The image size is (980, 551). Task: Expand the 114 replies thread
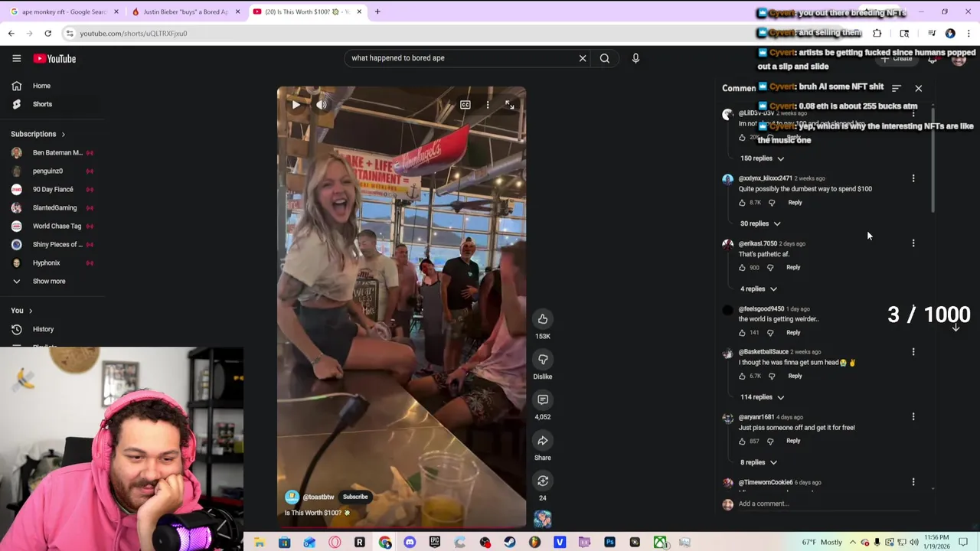(762, 397)
